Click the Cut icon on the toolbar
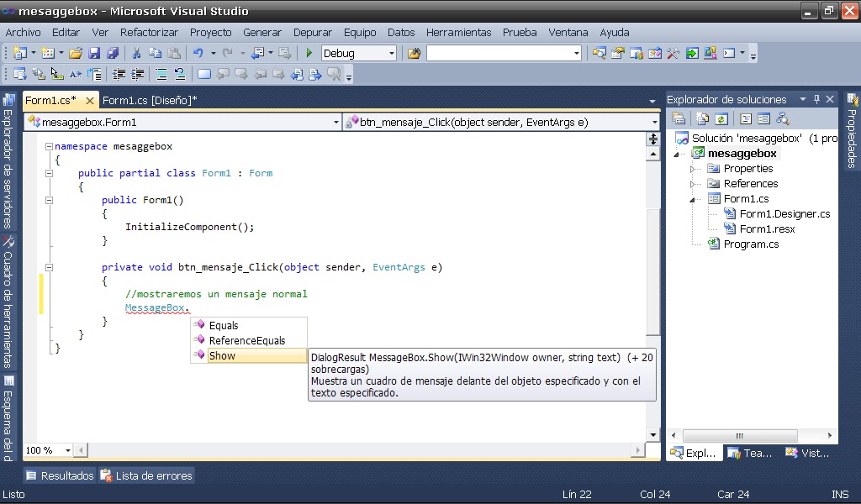 pyautogui.click(x=136, y=53)
